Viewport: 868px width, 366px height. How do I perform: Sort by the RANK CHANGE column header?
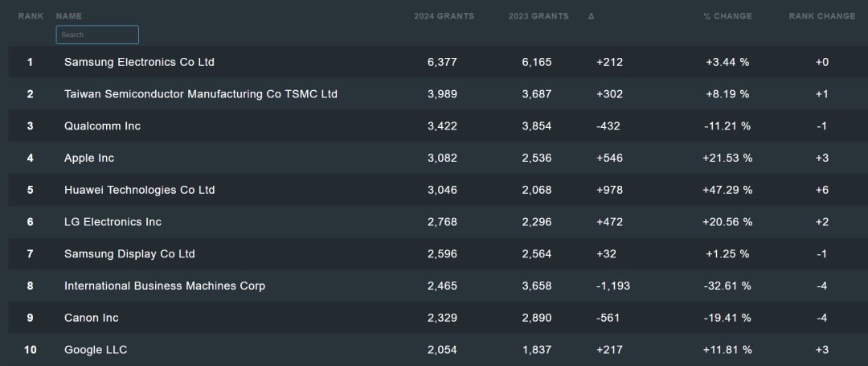click(x=822, y=16)
